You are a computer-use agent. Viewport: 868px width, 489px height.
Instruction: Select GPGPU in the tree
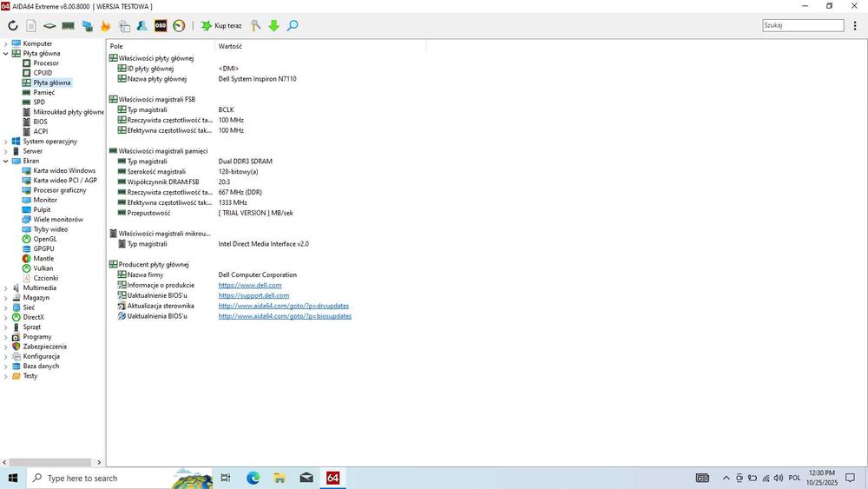pos(43,249)
